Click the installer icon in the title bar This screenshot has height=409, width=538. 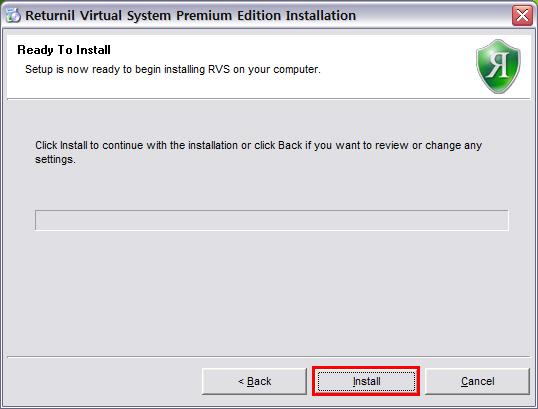tap(13, 15)
